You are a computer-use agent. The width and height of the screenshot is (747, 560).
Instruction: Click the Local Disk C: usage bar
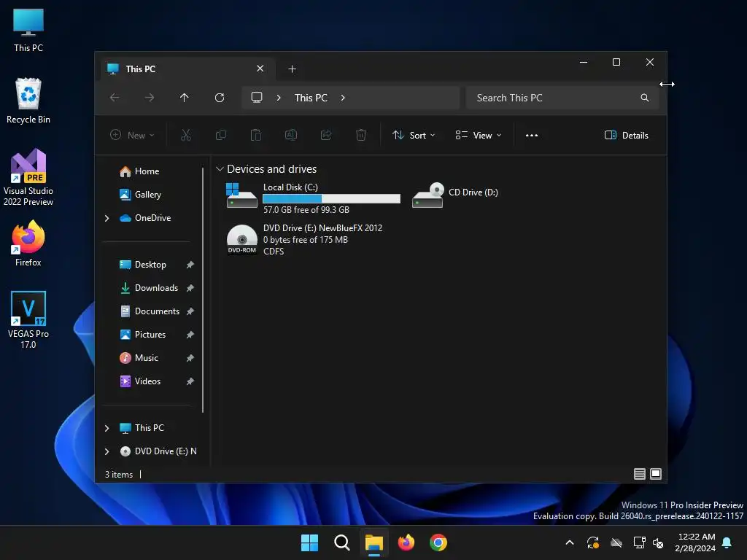tap(332, 198)
